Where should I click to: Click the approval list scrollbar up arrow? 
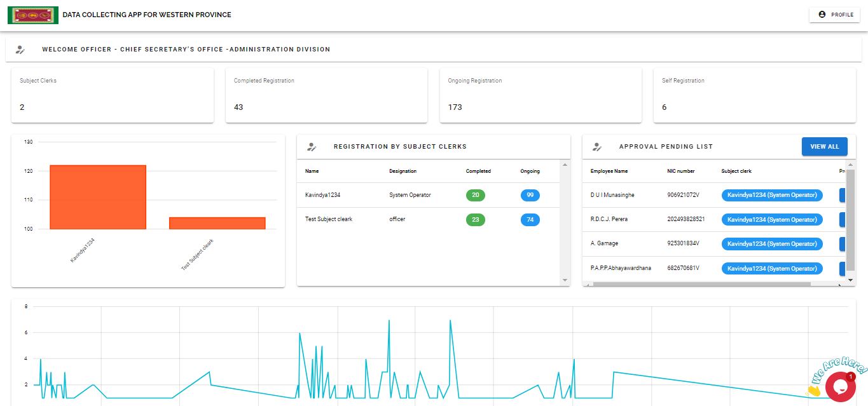[851, 165]
